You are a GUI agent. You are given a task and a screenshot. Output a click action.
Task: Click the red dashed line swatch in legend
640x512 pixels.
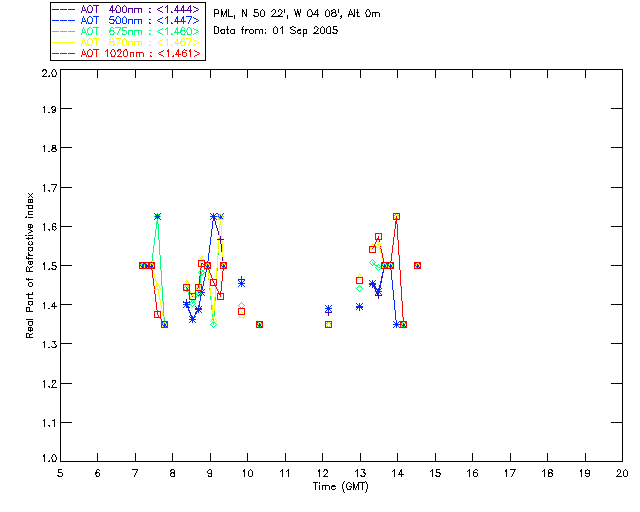(x=64, y=53)
